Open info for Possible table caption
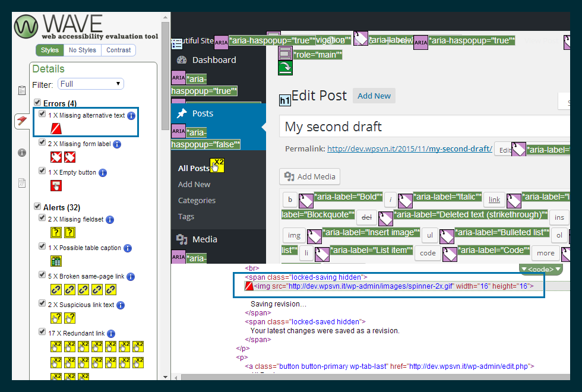 128,248
